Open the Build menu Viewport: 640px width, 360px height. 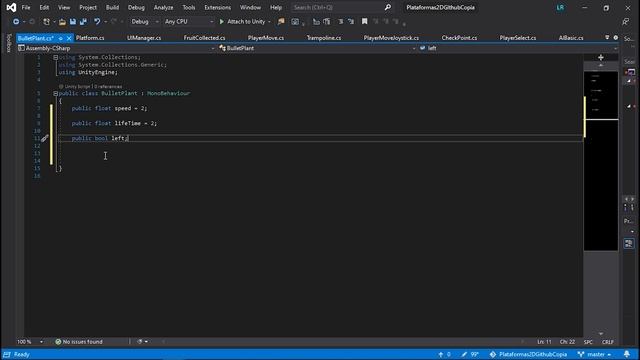pyautogui.click(x=112, y=7)
